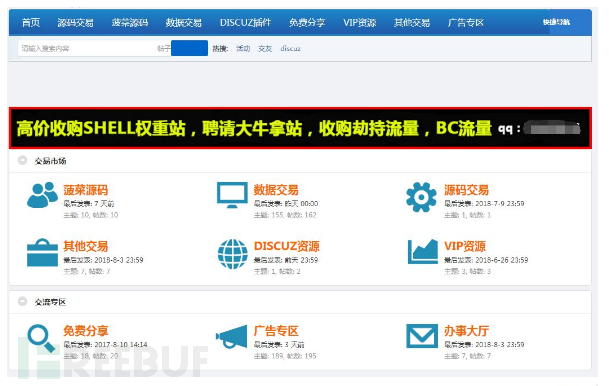
Task: Open the 免费分享 forum title link
Action: click(86, 331)
